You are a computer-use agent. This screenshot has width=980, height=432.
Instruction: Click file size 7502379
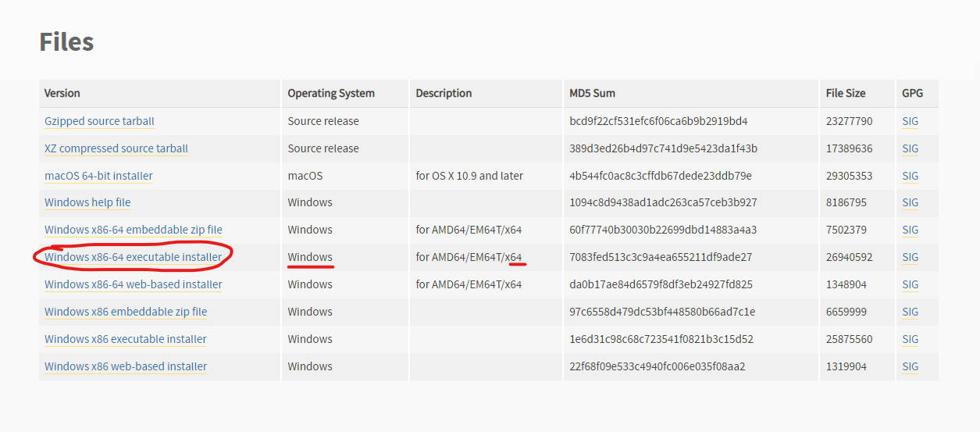[x=846, y=230]
